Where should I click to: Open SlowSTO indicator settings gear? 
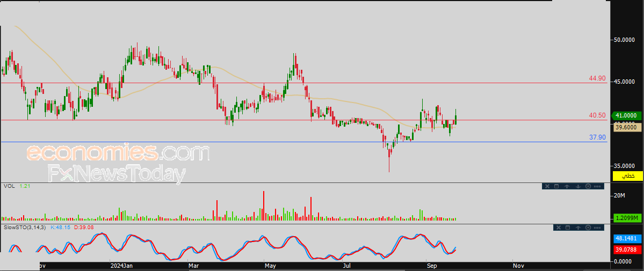pyautogui.click(x=588, y=228)
